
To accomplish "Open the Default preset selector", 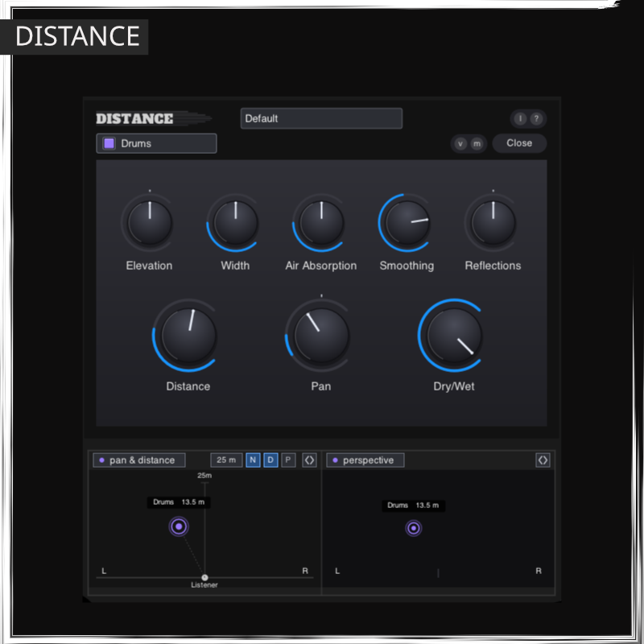I will 321,118.
